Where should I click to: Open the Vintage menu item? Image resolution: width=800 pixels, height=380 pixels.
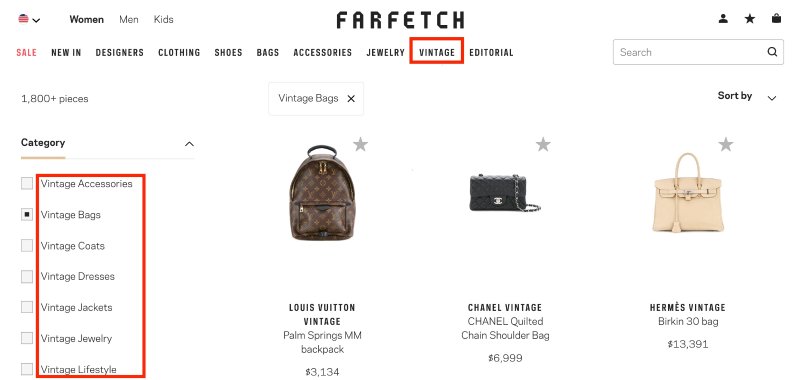coord(437,52)
